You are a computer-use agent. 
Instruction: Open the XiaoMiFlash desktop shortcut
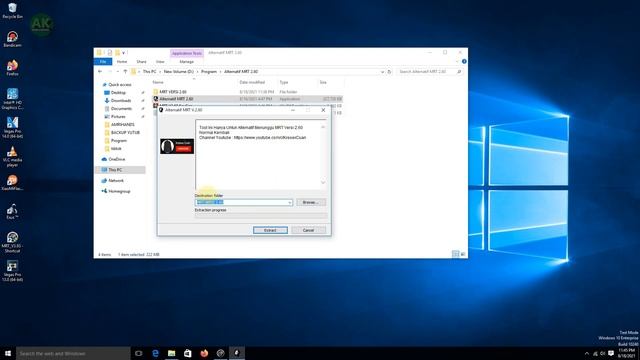12,183
